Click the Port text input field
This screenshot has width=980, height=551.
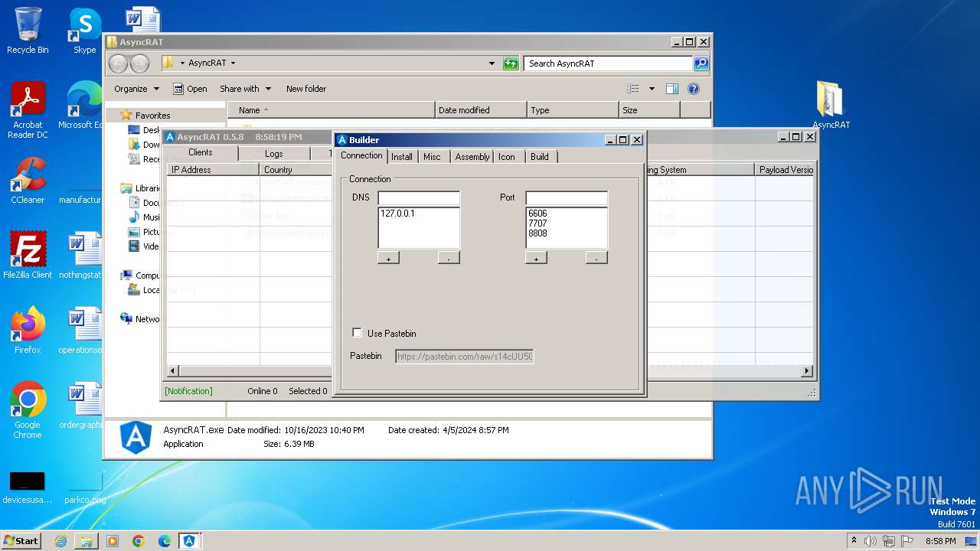coord(567,197)
